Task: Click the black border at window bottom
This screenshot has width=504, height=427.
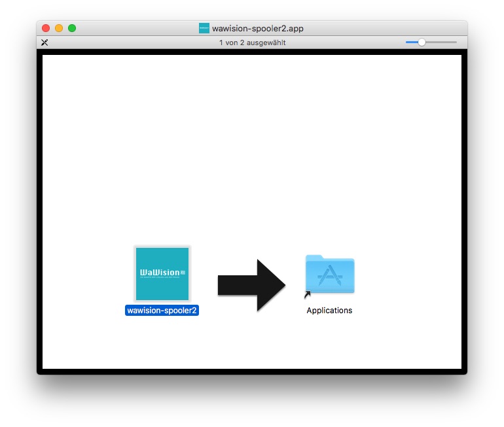Action: coord(252,371)
